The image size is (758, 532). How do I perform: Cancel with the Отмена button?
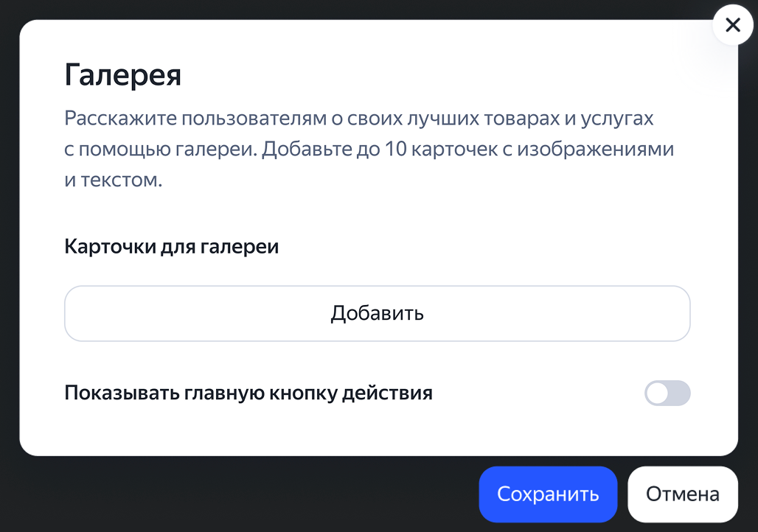683,494
